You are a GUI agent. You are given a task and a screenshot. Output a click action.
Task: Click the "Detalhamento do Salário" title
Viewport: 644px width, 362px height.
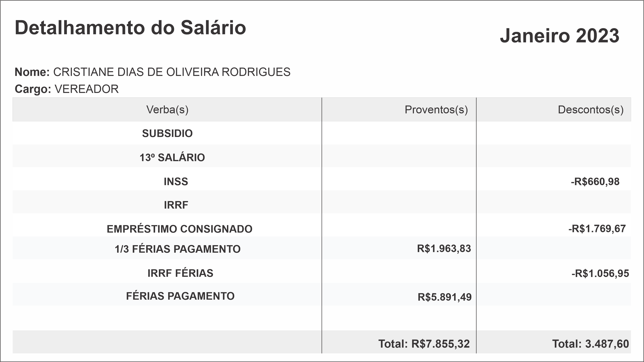pos(130,28)
